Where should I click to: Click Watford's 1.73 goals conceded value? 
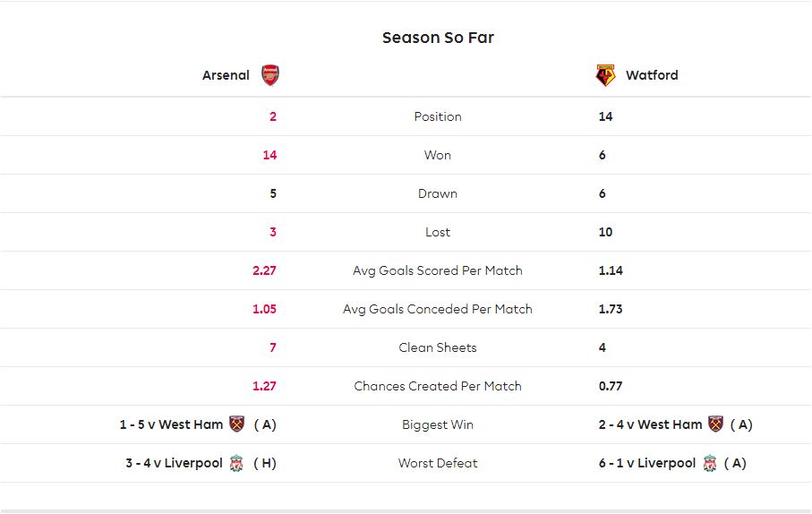pos(611,309)
